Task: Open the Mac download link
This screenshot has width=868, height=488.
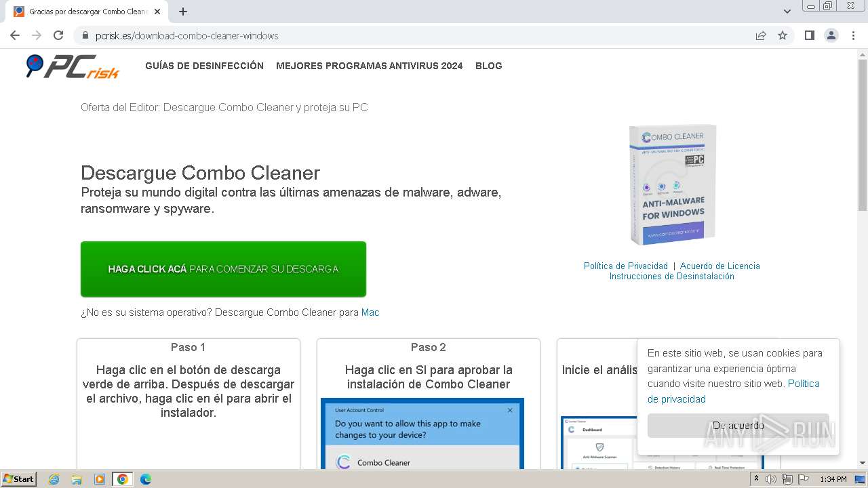Action: click(370, 312)
